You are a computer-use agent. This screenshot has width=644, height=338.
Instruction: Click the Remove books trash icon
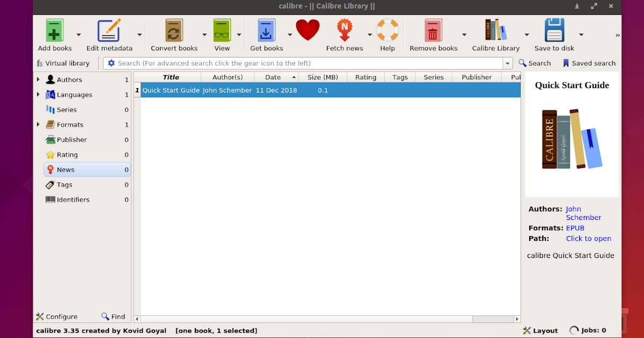pos(433,30)
